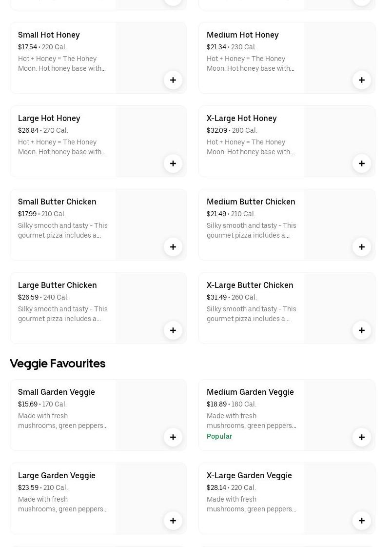Image resolution: width=392 pixels, height=547 pixels.
Task: Add Large Garden Veggie to order
Action: click(x=173, y=521)
